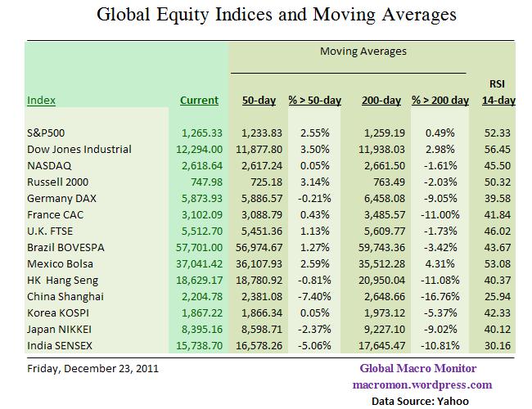Click the Current column header
532x409 pixels.
[199, 101]
